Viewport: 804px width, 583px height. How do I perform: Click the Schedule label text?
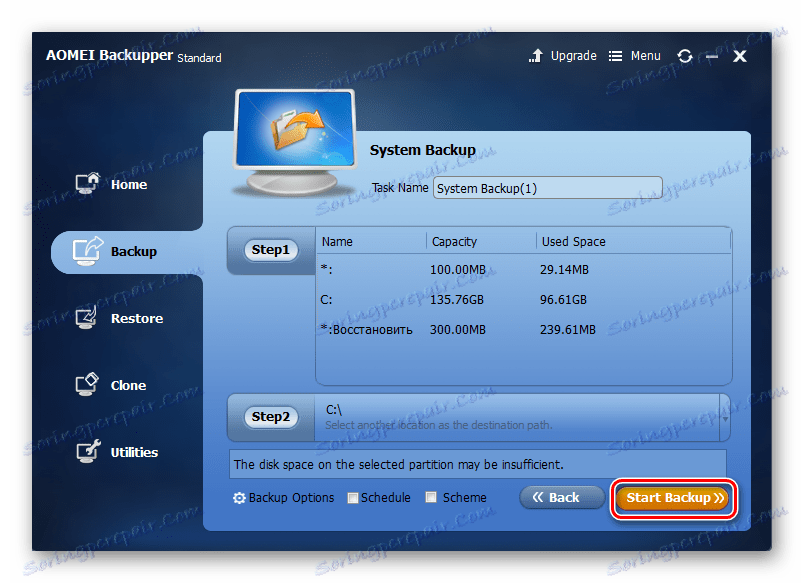coord(386,498)
